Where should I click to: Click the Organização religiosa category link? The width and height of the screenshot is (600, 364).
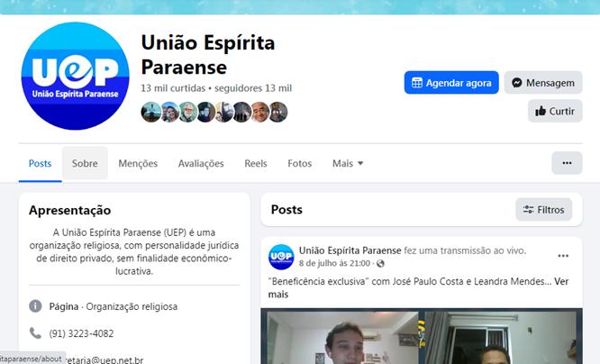[132, 306]
